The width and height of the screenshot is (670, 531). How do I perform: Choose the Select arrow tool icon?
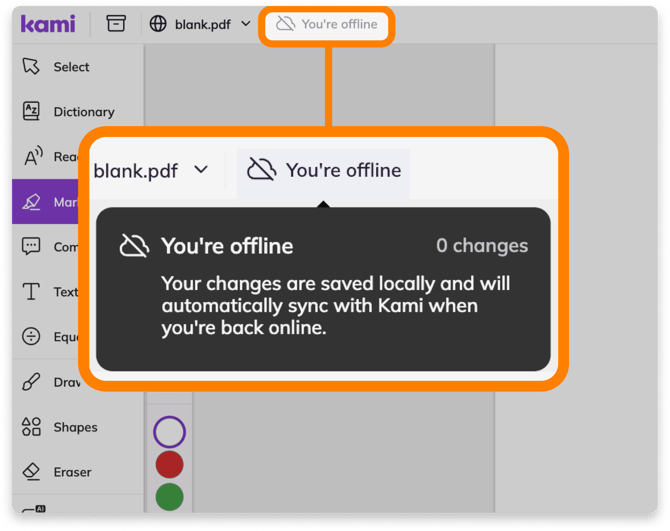(x=31, y=66)
